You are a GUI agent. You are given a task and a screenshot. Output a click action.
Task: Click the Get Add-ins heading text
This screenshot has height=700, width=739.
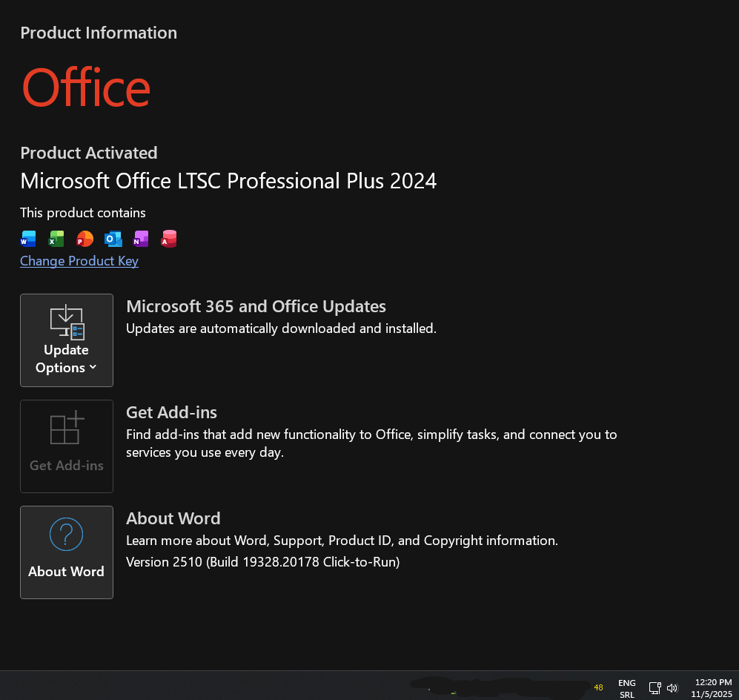(171, 412)
